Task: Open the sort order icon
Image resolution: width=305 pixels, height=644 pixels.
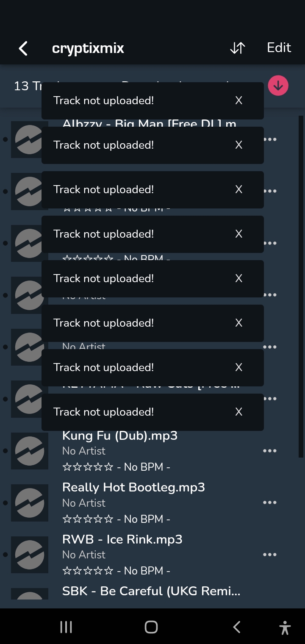Action: [237, 48]
